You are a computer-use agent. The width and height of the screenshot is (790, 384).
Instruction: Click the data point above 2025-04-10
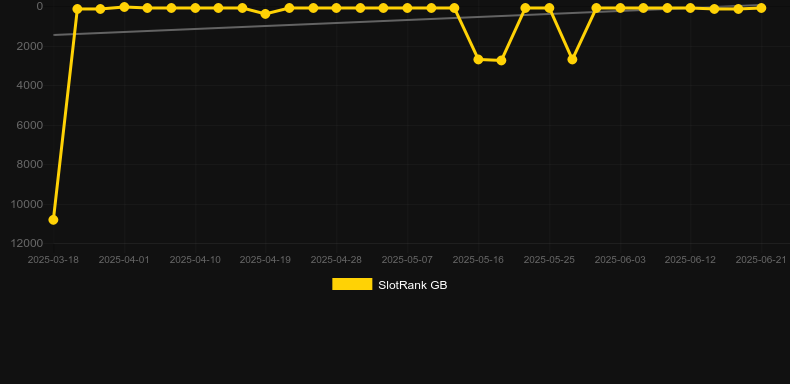click(195, 8)
